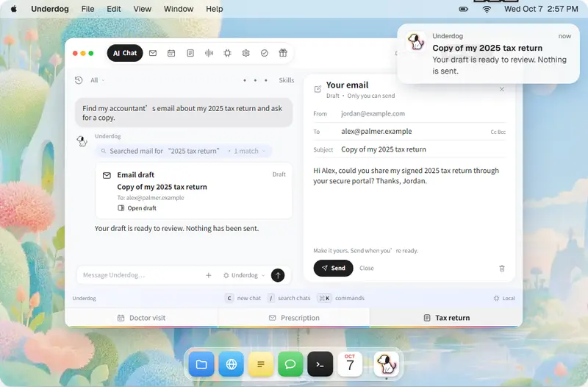Open the Window menu
This screenshot has height=387, width=588.
coord(179,9)
